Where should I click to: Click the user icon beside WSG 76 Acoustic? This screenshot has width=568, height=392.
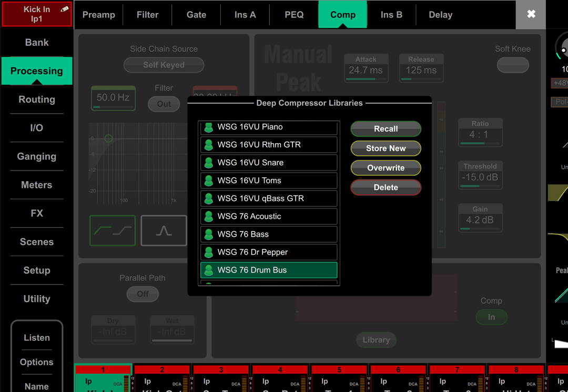[207, 216]
